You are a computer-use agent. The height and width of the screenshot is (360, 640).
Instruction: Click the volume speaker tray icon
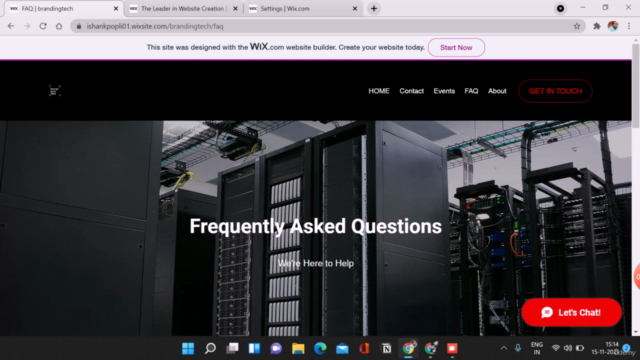click(568, 348)
